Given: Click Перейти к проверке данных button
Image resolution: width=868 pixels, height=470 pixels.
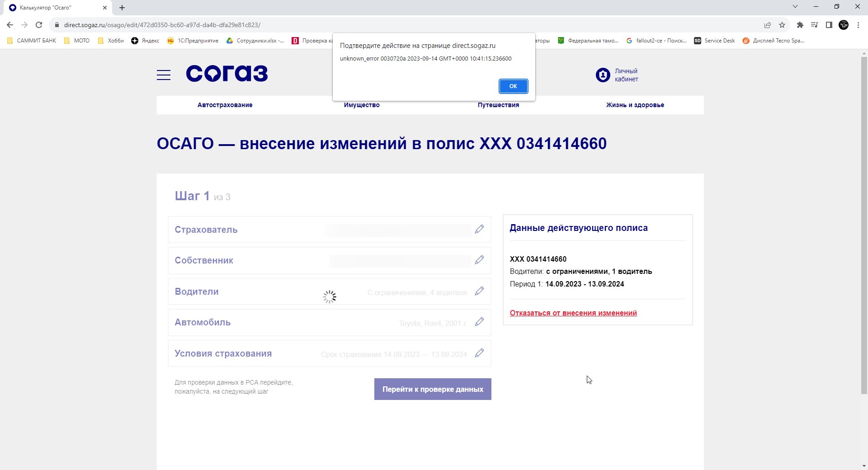Looking at the screenshot, I should pyautogui.click(x=433, y=389).
